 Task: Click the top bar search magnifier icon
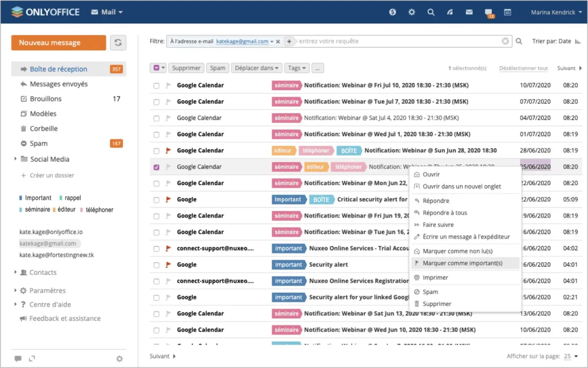point(431,12)
